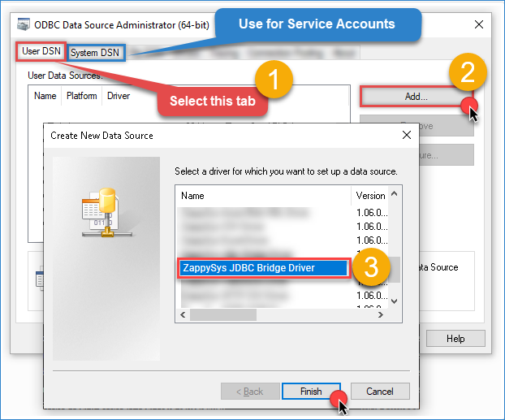Cancel the new data source dialog
Viewport: 505px width, 420px height.
[x=379, y=391]
